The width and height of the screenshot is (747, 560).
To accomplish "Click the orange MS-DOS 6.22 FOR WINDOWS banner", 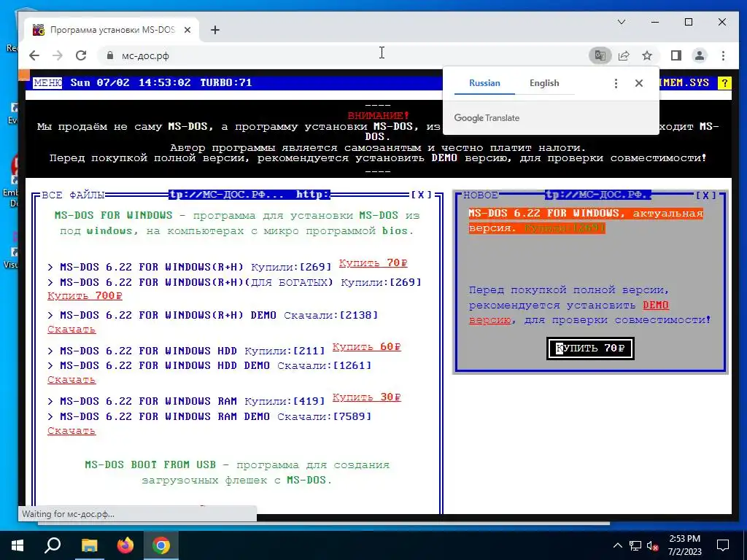I will [586, 220].
